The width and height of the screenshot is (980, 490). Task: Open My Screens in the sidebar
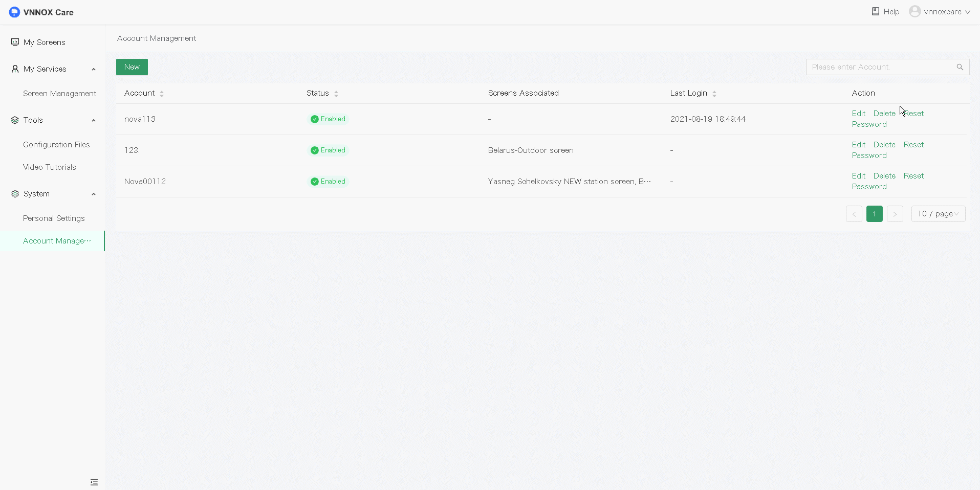(44, 42)
